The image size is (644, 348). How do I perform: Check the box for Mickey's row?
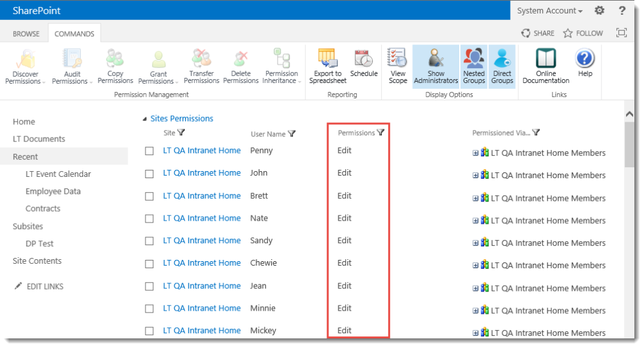(x=149, y=331)
